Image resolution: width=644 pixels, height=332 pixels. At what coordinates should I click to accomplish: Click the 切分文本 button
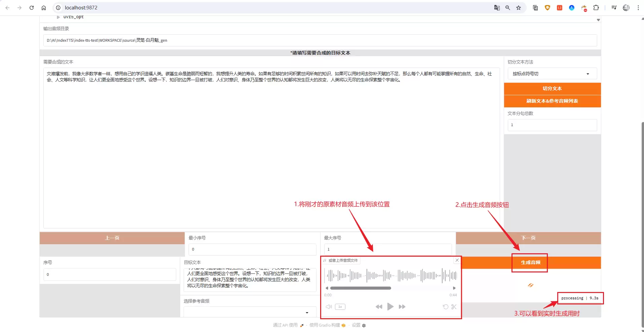pyautogui.click(x=552, y=88)
